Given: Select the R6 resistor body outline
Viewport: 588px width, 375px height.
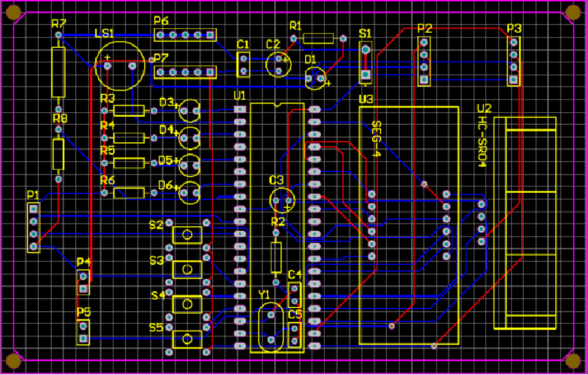Looking at the screenshot, I should tap(129, 193).
